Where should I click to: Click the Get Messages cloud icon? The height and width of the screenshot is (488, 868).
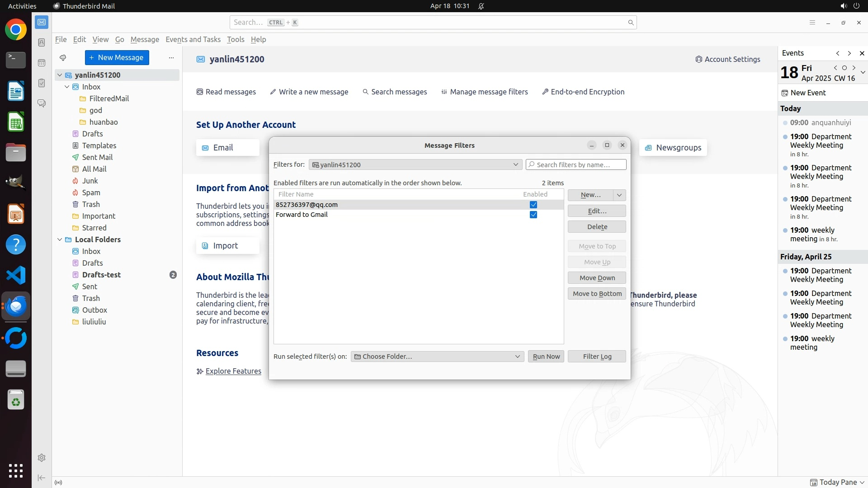[63, 58]
